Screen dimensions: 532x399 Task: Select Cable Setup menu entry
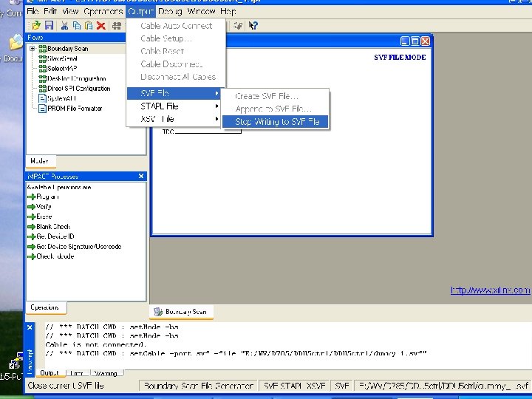pos(176,38)
